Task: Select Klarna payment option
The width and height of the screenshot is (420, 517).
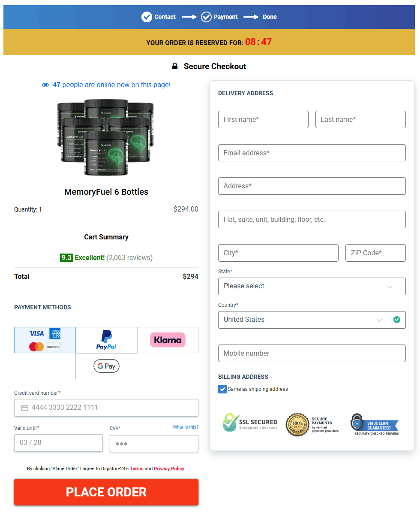Action: 167,340
